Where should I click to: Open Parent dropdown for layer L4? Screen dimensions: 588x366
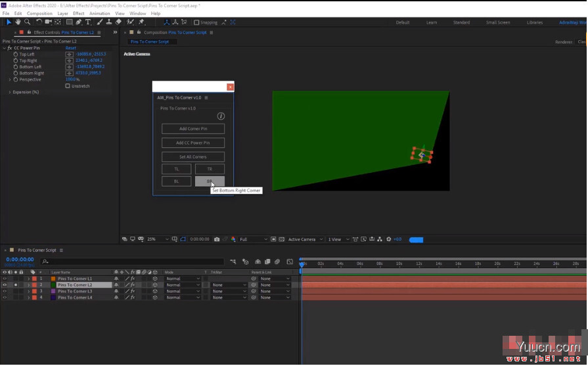[275, 298]
